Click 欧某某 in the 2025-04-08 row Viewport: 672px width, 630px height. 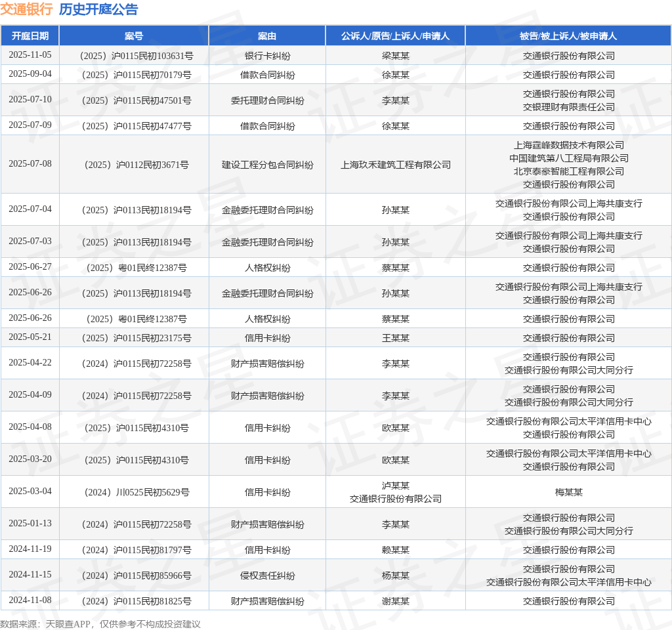coord(396,428)
